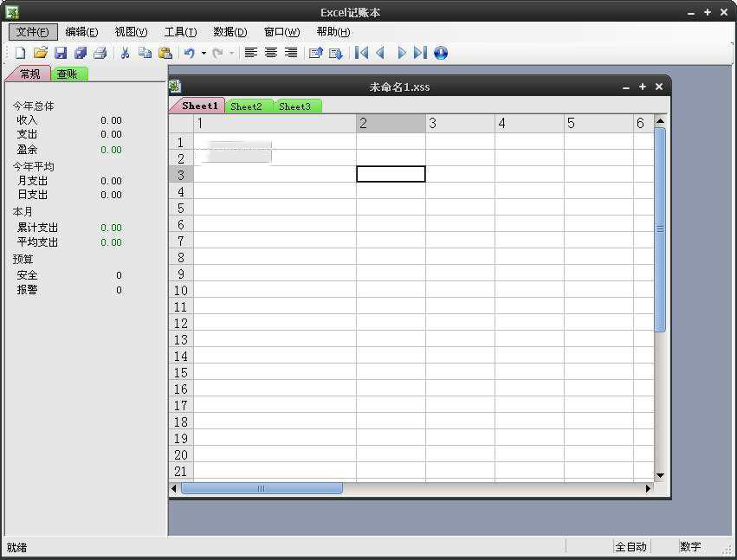The image size is (737, 560).
Task: Click 全自动 in the status bar
Action: [x=630, y=546]
